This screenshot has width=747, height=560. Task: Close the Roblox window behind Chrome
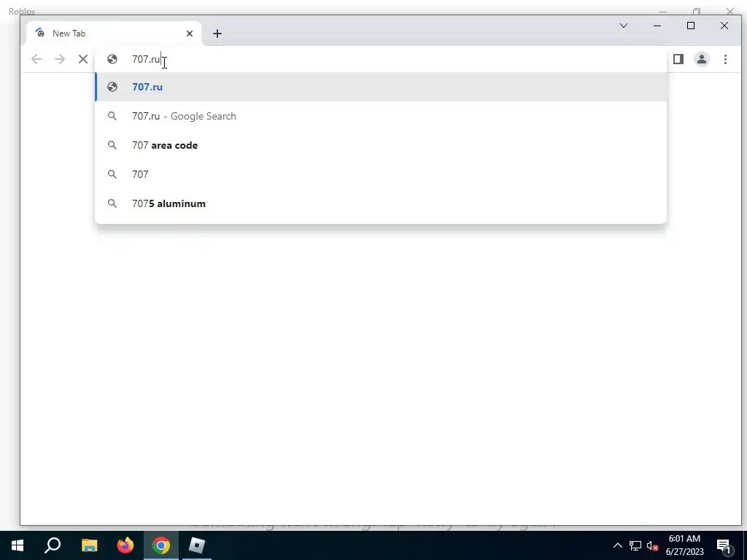(x=729, y=12)
